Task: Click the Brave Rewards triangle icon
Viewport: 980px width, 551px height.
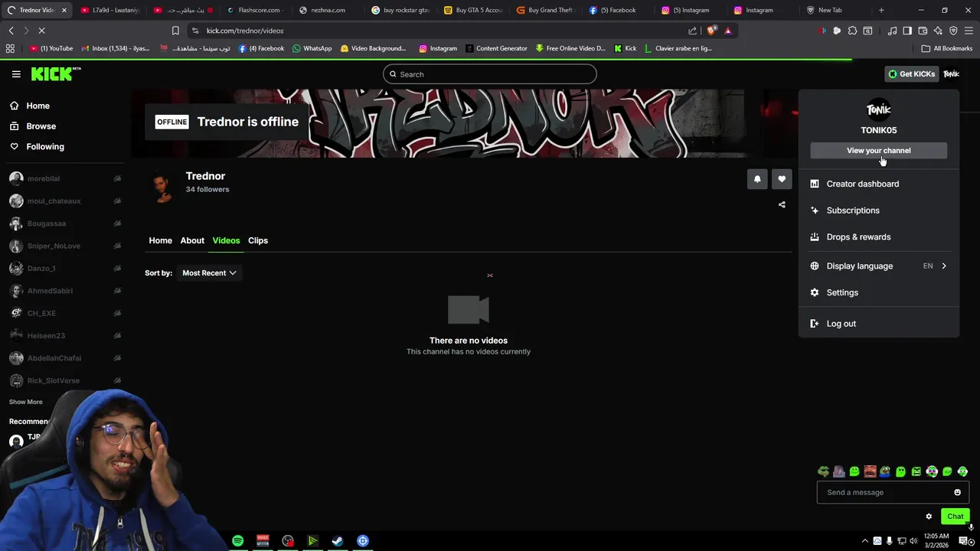Action: 727,31
